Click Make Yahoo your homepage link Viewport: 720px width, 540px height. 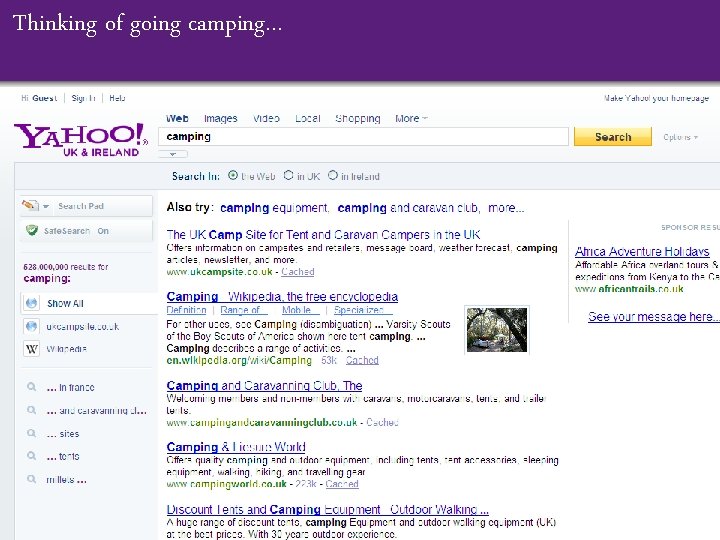tap(656, 98)
